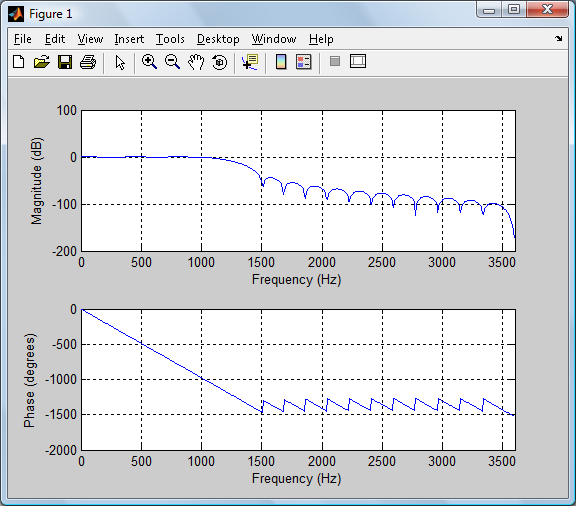Screen dimensions: 576x506
Task: Click the New Figure icon
Action: (x=19, y=62)
